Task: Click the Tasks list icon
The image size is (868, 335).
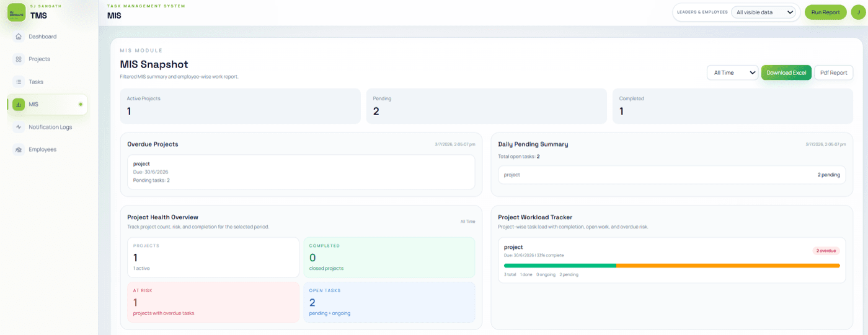Action: pos(19,82)
